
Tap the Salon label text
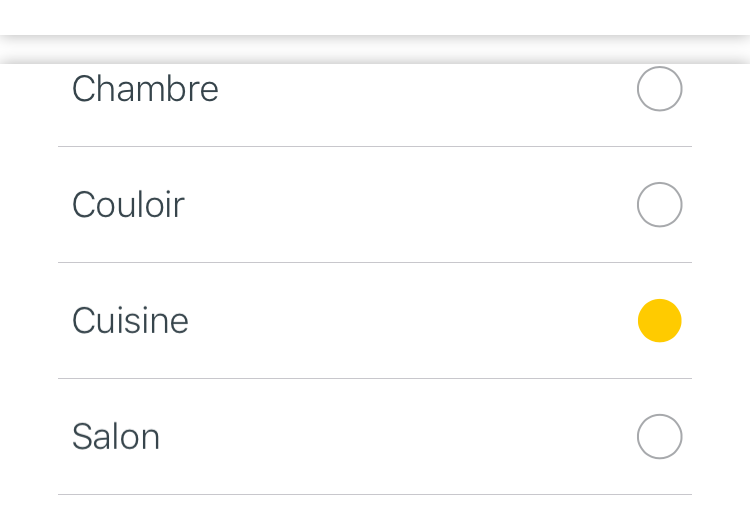116,437
